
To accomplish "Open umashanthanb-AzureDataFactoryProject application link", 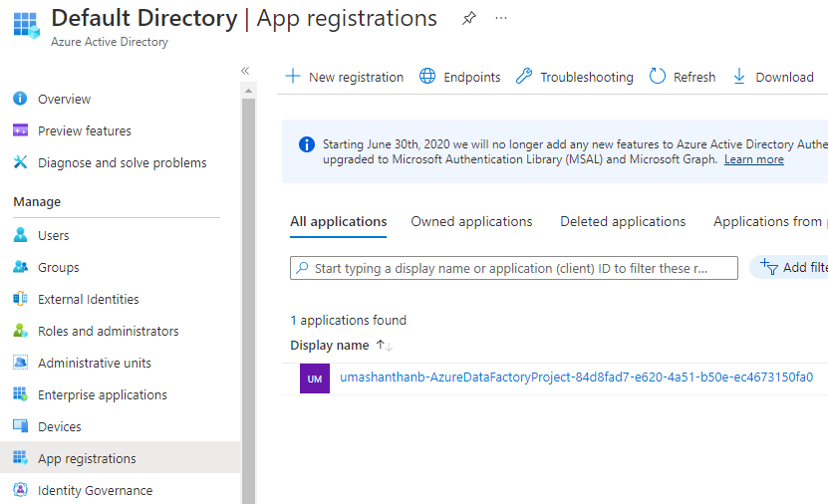I will pos(576,377).
